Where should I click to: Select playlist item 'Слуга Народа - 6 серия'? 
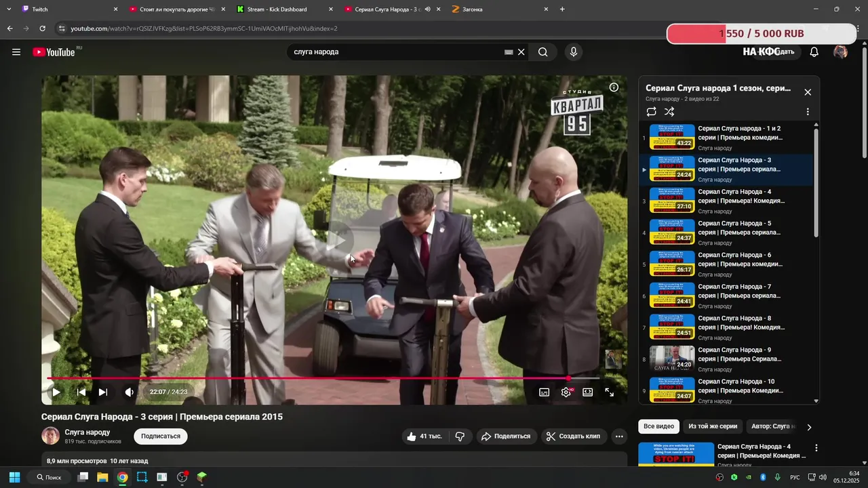pyautogui.click(x=726, y=264)
